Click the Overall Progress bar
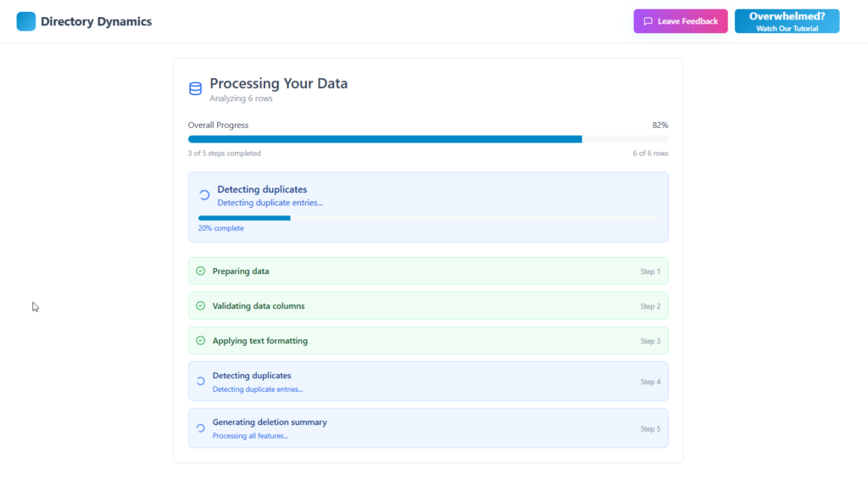The height and width of the screenshot is (486, 868). tap(427, 139)
